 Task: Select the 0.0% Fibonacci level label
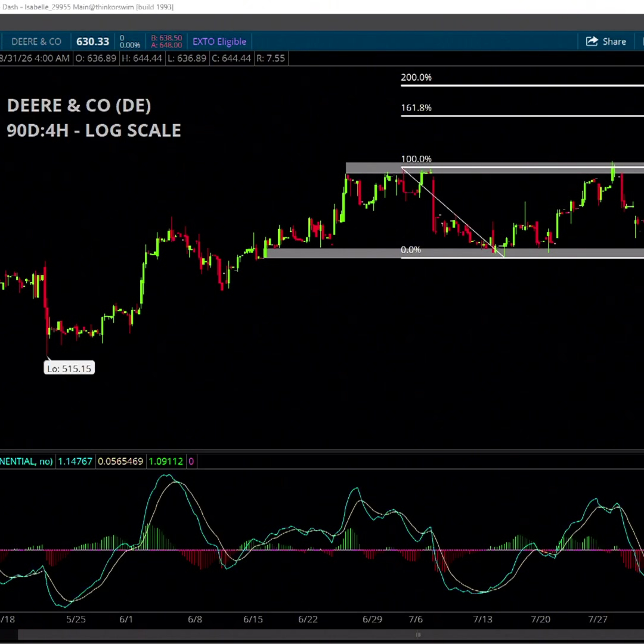tap(411, 250)
